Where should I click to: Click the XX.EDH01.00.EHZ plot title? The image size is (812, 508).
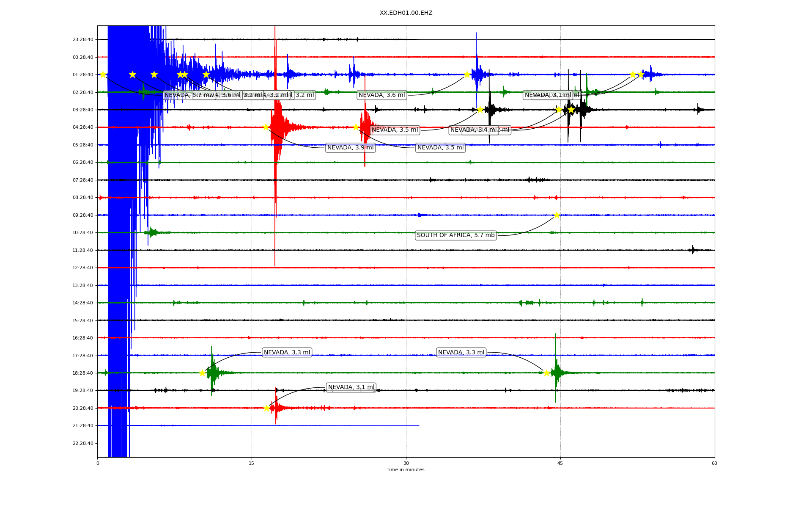(x=406, y=13)
